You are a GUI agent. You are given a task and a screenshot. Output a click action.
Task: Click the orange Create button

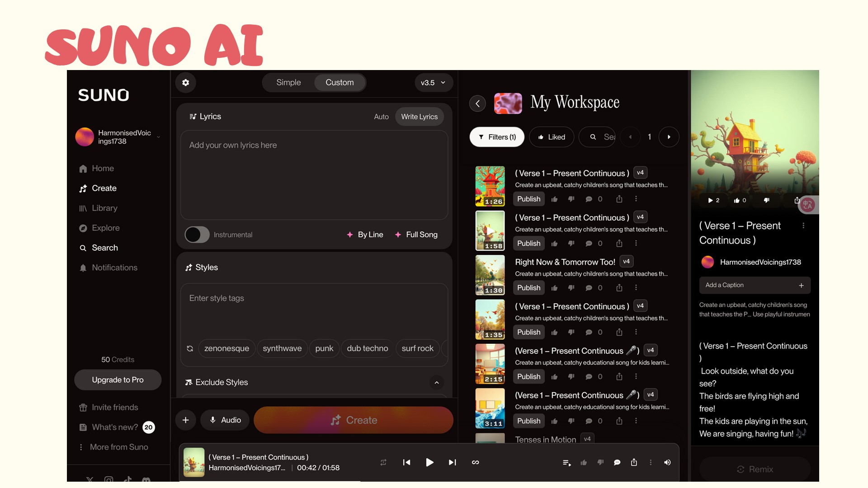pos(354,420)
